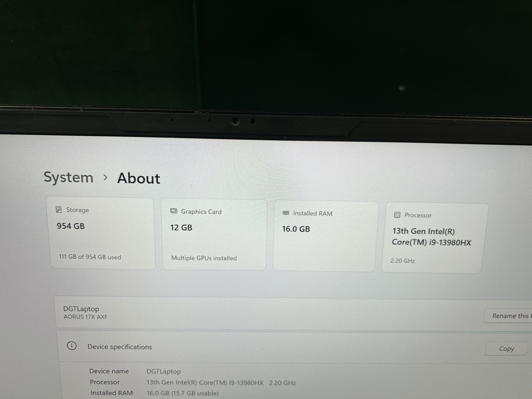Click the Graphics Card icon
The width and height of the screenshot is (532, 399).
coord(174,211)
